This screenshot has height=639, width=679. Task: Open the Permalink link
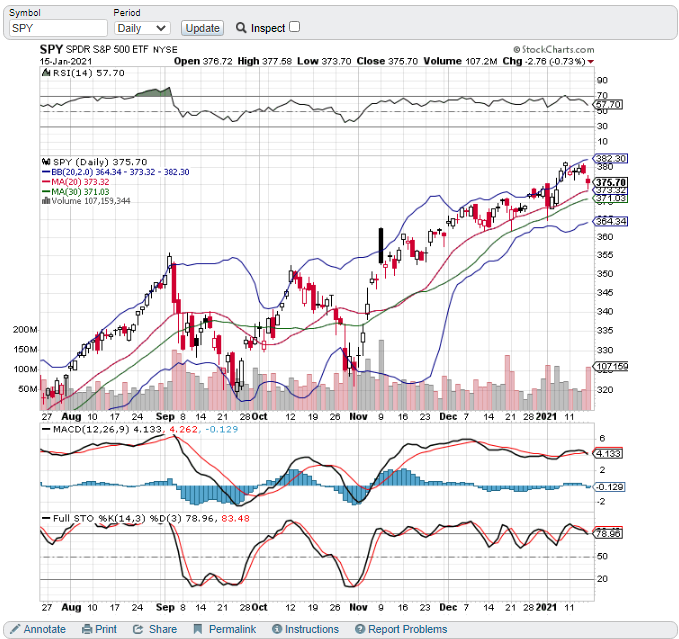(232, 629)
